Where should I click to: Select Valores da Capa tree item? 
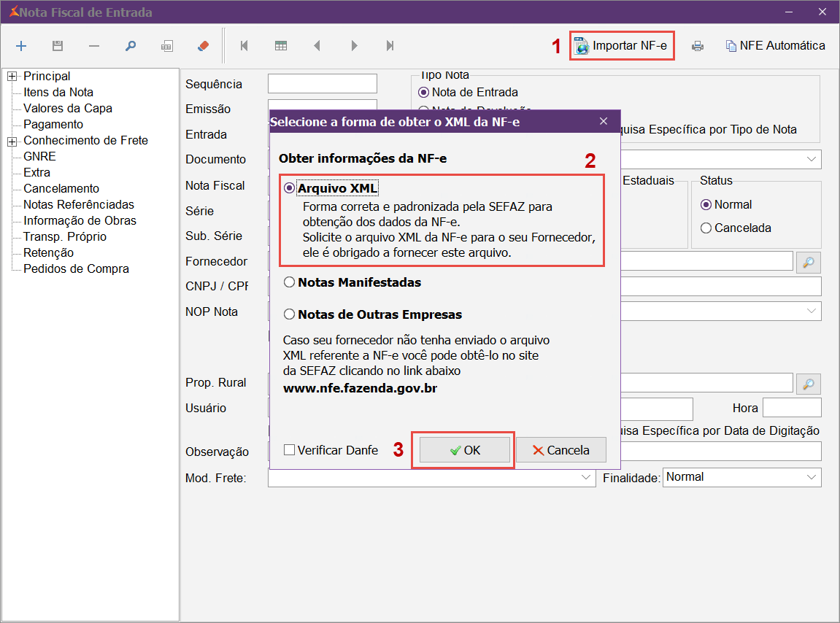(68, 108)
